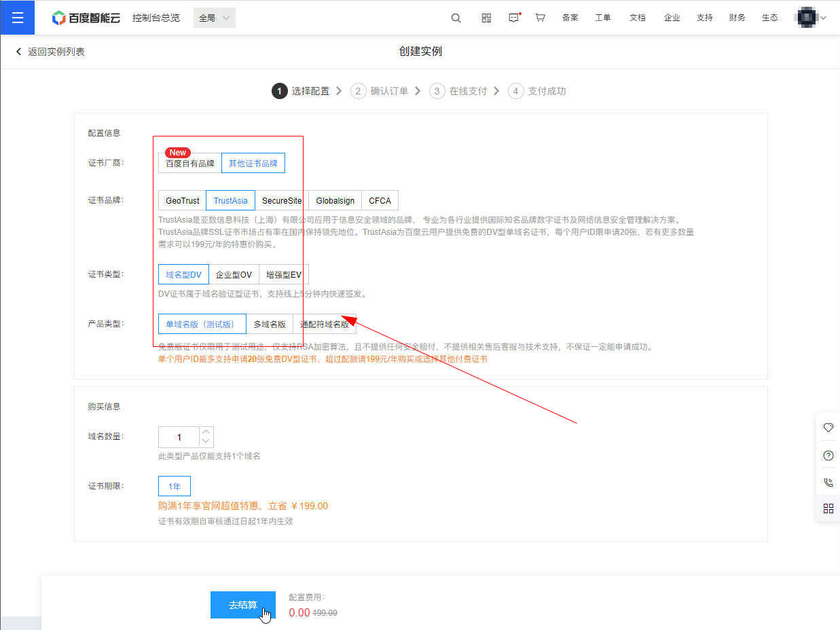Image resolution: width=840 pixels, height=630 pixels.
Task: Select 增强型EV certificate type
Action: point(284,275)
